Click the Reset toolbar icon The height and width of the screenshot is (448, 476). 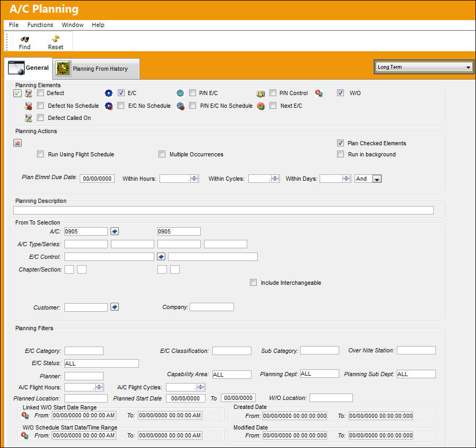[x=55, y=39]
